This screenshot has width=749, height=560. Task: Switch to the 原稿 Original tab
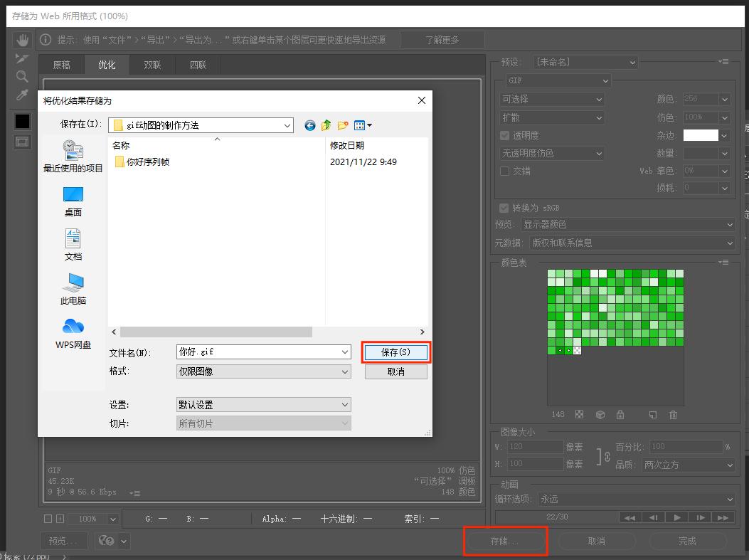pos(61,64)
